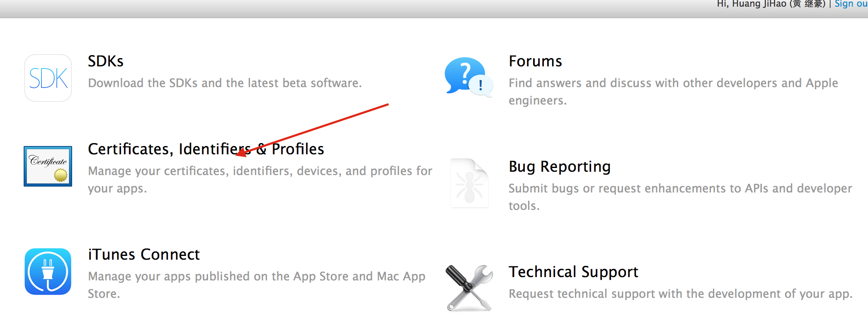Click the Bug Reporting ant icon
Image resolution: width=868 pixels, height=336 pixels.
pos(469,183)
